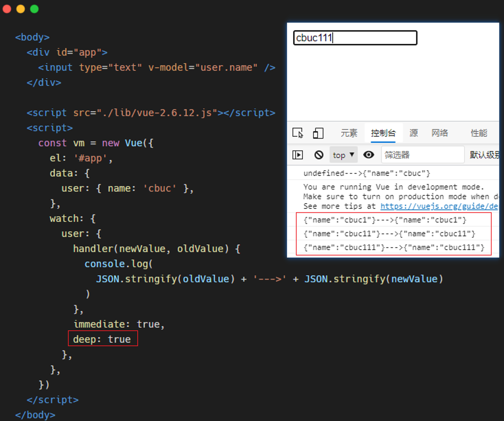Click the 'deep: true' code line

click(x=102, y=339)
